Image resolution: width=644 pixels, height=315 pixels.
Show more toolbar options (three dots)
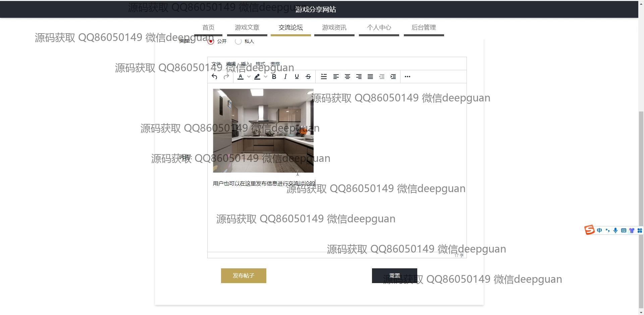408,77
